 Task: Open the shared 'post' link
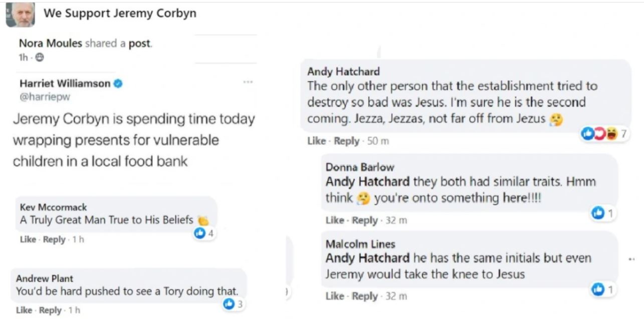click(139, 44)
